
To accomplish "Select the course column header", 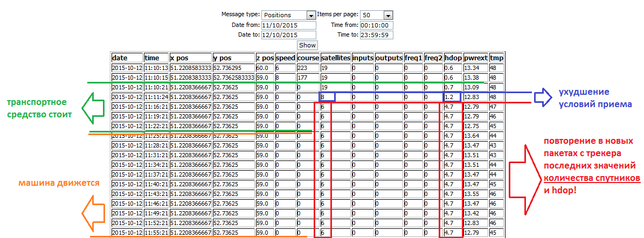I will coord(308,58).
